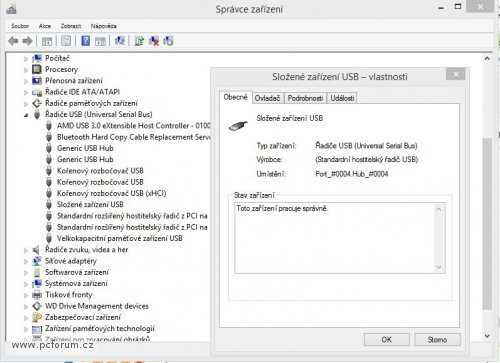This screenshot has height=363, width=500.
Task: Click the Procesory chip icon
Action: pyautogui.click(x=37, y=69)
